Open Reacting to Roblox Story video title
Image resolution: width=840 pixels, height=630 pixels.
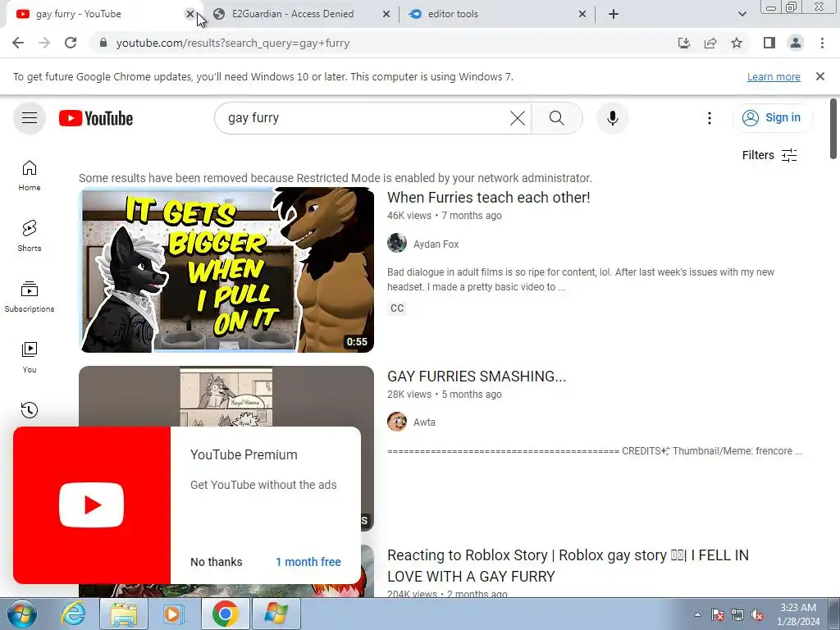(568, 566)
